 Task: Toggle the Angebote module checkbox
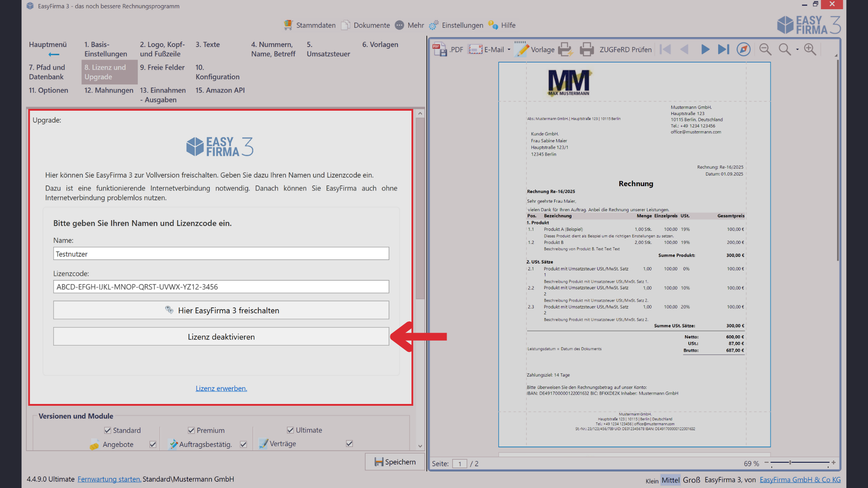tap(153, 444)
